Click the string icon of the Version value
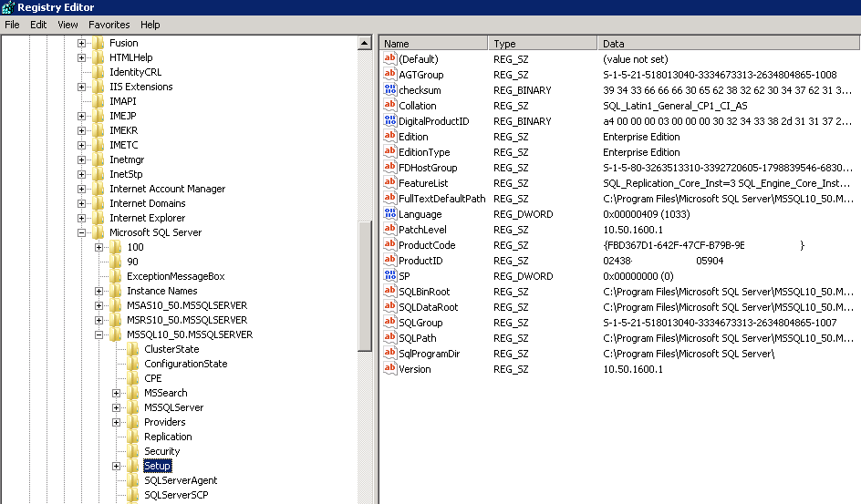This screenshot has width=861, height=504. 389,368
